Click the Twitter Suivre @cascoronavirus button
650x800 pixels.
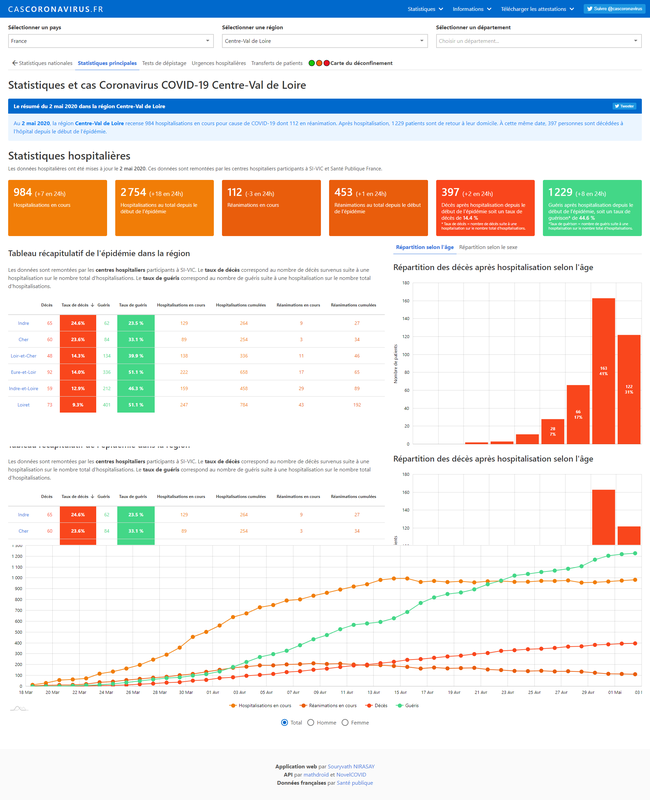pyautogui.click(x=614, y=9)
